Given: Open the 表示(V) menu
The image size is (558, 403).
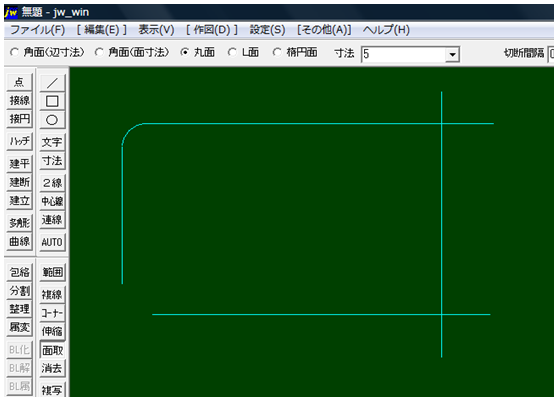Looking at the screenshot, I should [x=156, y=30].
